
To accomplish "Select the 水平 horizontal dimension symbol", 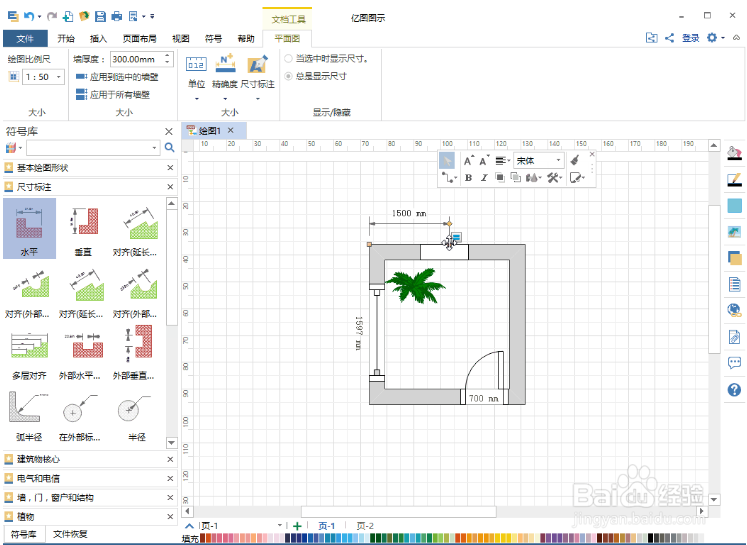I will click(29, 229).
